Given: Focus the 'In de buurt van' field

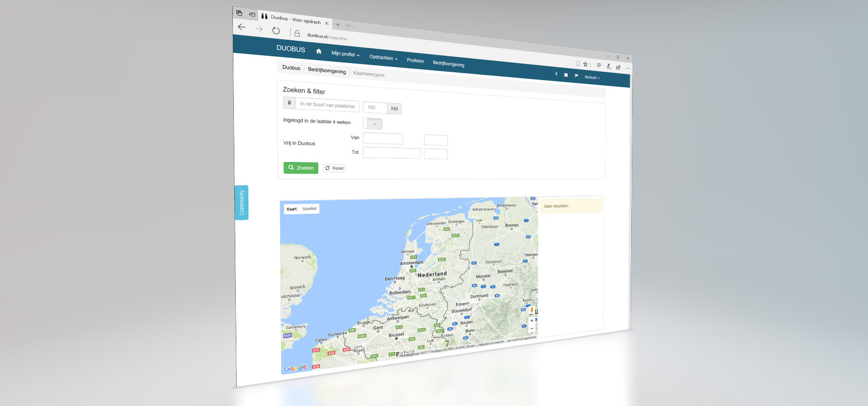Looking at the screenshot, I should click(x=328, y=105).
